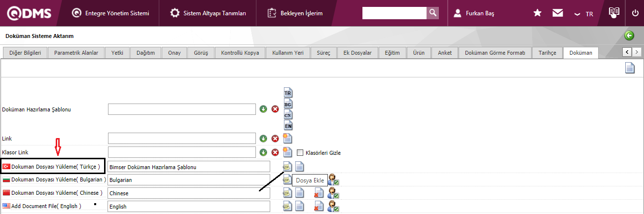The image size is (644, 214).
Task: Click red clear icon in Link row
Action: (x=275, y=139)
